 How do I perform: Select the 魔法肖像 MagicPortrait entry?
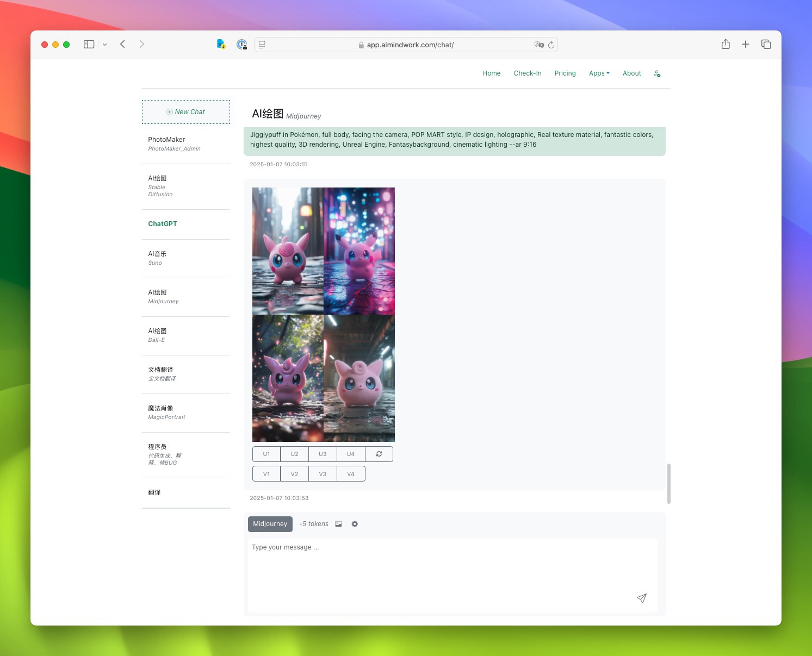click(186, 413)
